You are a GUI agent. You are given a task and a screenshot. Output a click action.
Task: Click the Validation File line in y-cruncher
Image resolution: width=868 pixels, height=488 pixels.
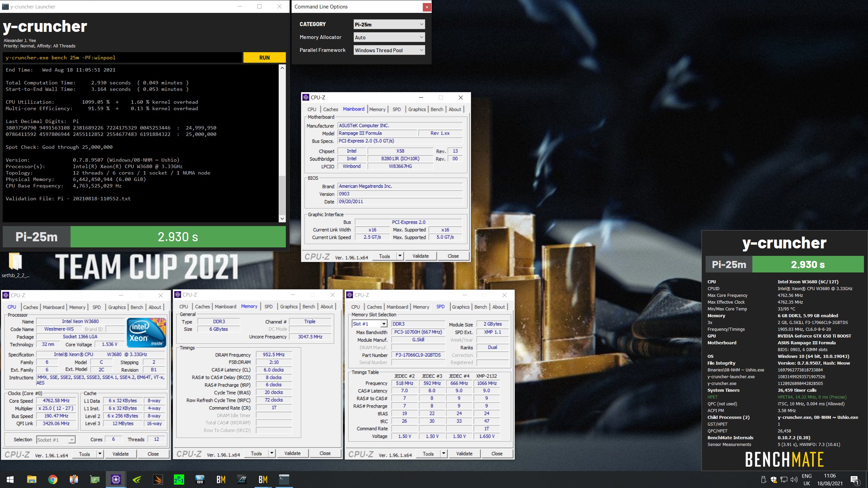(68, 199)
